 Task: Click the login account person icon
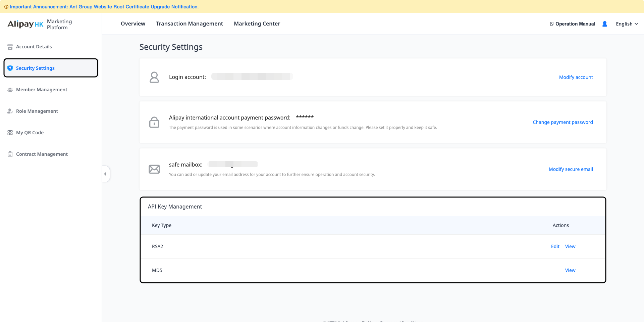pos(154,77)
